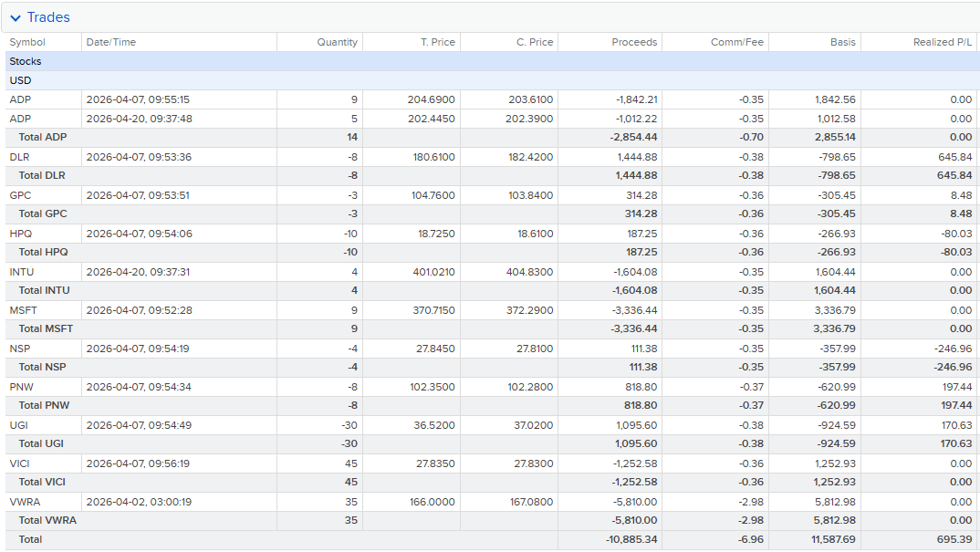Click the Total NSP row label
This screenshot has height=552, width=980.
tap(43, 367)
